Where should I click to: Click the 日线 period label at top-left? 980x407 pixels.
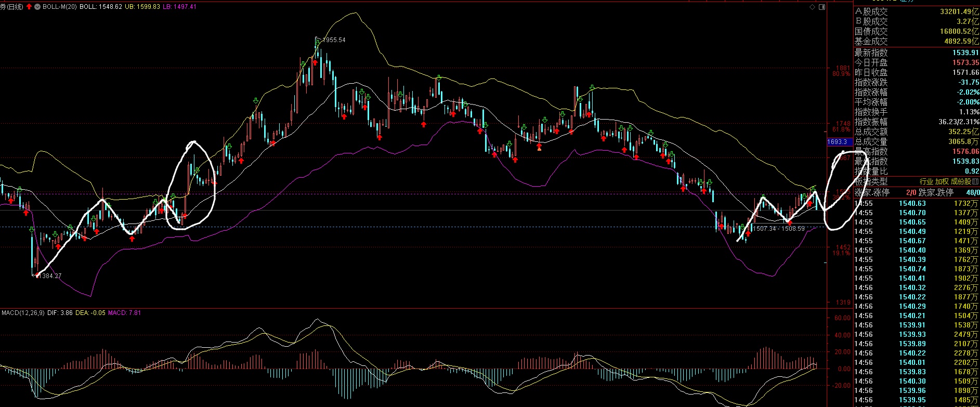15,7
